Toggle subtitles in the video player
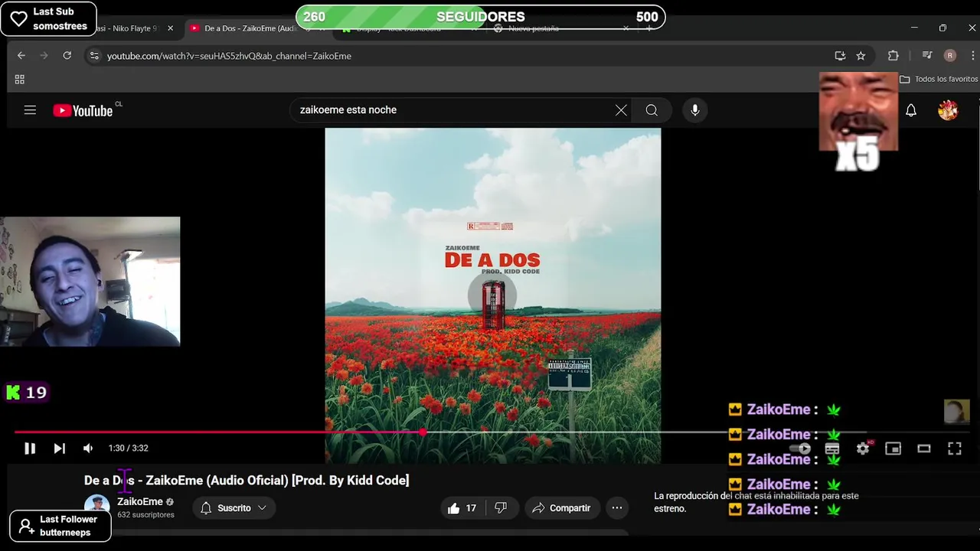The height and width of the screenshot is (551, 980). [832, 448]
